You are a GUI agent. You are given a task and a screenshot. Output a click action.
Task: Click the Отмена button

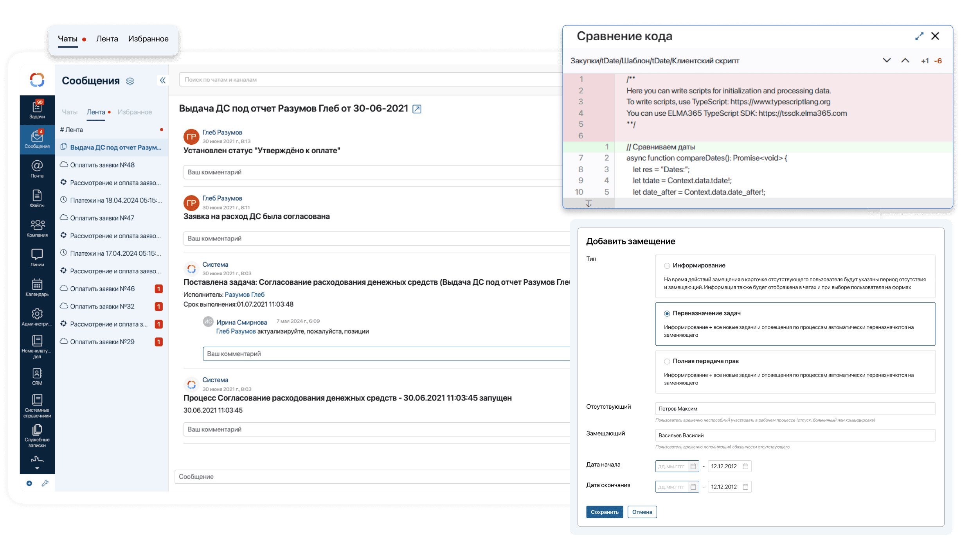(x=642, y=512)
